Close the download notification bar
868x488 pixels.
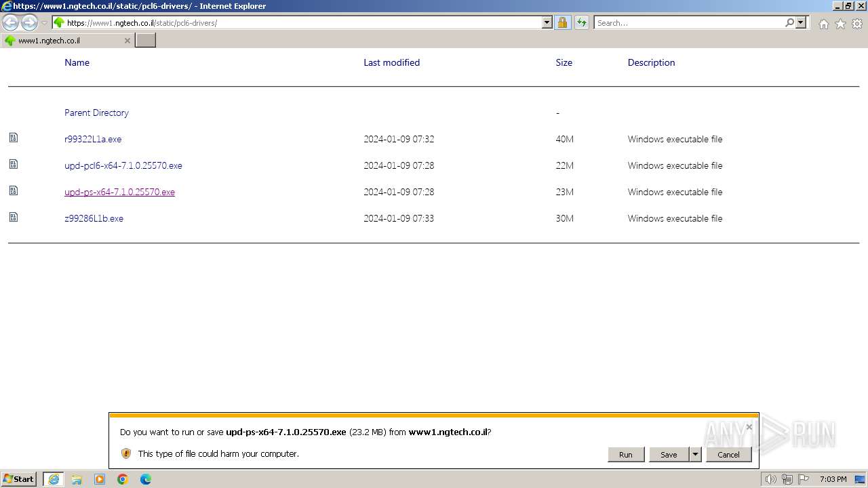(749, 427)
